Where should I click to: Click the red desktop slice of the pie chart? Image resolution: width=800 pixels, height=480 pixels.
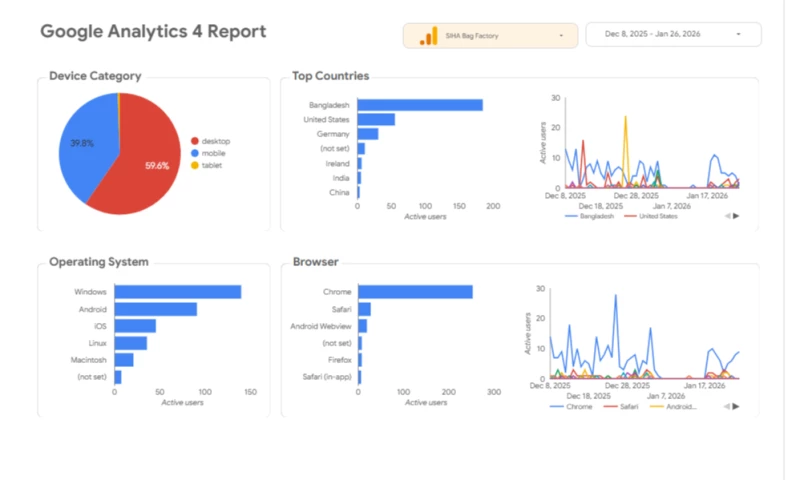(x=140, y=170)
